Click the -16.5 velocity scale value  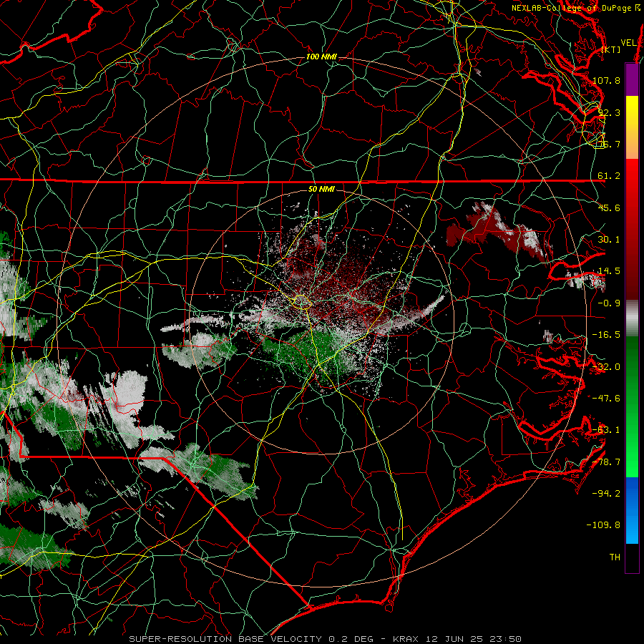click(x=606, y=335)
